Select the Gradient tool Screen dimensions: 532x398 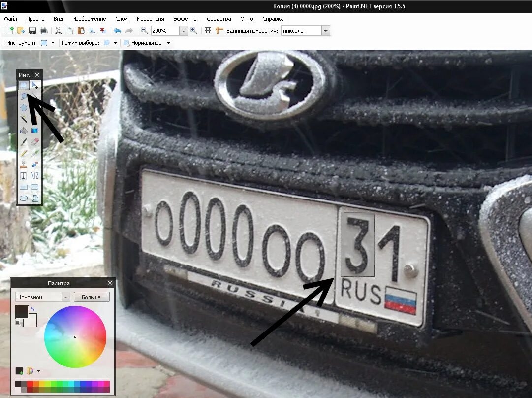[x=35, y=131]
